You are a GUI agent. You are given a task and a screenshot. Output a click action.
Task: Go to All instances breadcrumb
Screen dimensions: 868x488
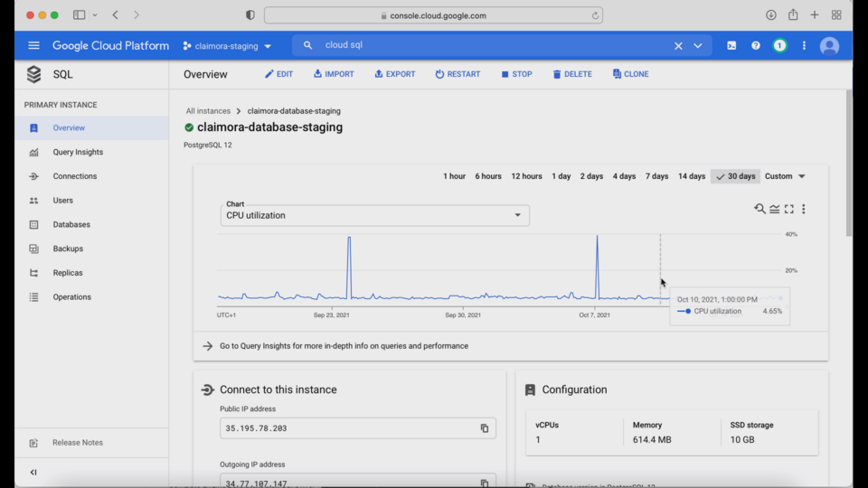[x=208, y=110]
